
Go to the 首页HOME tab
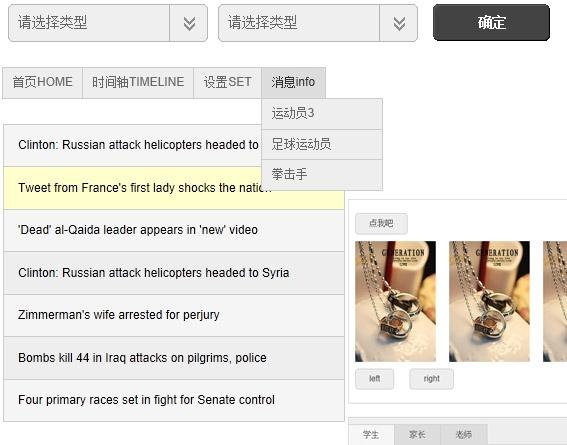[42, 82]
